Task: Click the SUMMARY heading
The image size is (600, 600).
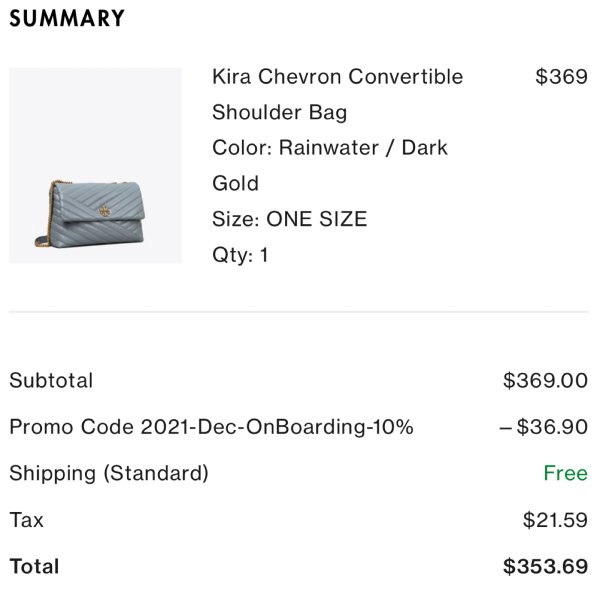Action: coord(67,18)
